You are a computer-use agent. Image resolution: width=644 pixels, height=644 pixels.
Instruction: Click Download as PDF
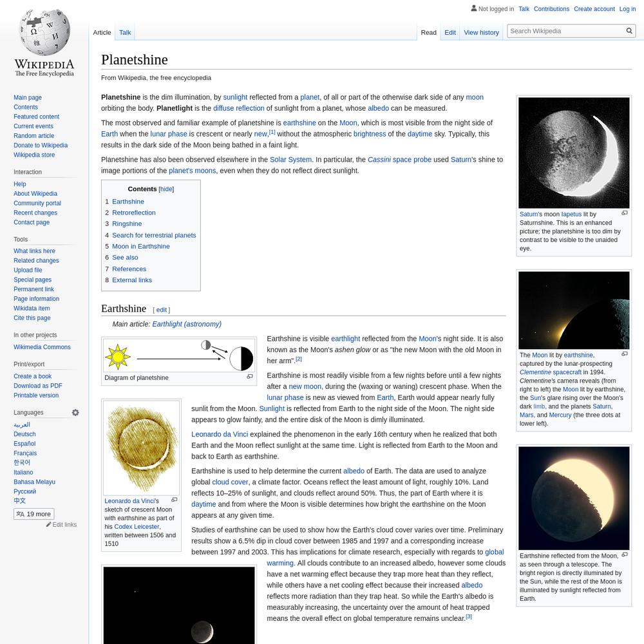(38, 386)
